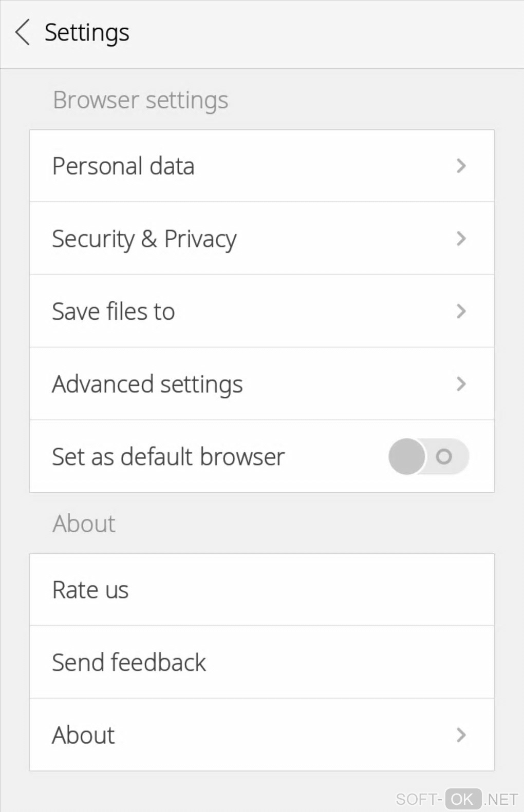Click the Advanced settings arrow icon
The width and height of the screenshot is (524, 812).
tap(461, 384)
